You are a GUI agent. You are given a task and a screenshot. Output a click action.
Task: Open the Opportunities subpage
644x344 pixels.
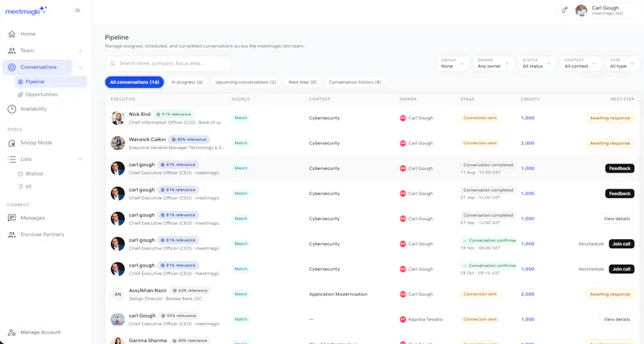[x=42, y=94]
